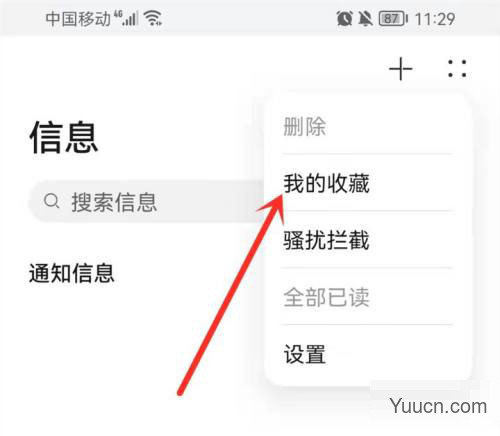Tap the battery level indicator

(393, 18)
